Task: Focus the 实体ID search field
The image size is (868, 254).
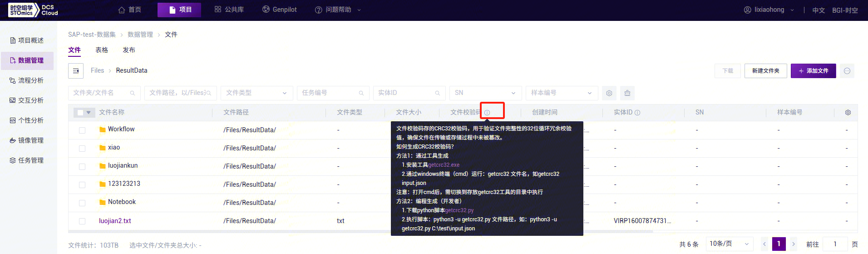Action: point(409,93)
